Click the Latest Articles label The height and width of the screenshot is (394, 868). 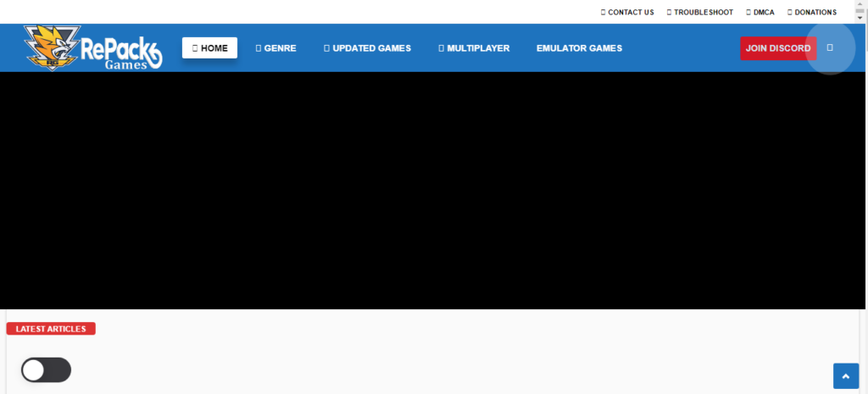51,329
